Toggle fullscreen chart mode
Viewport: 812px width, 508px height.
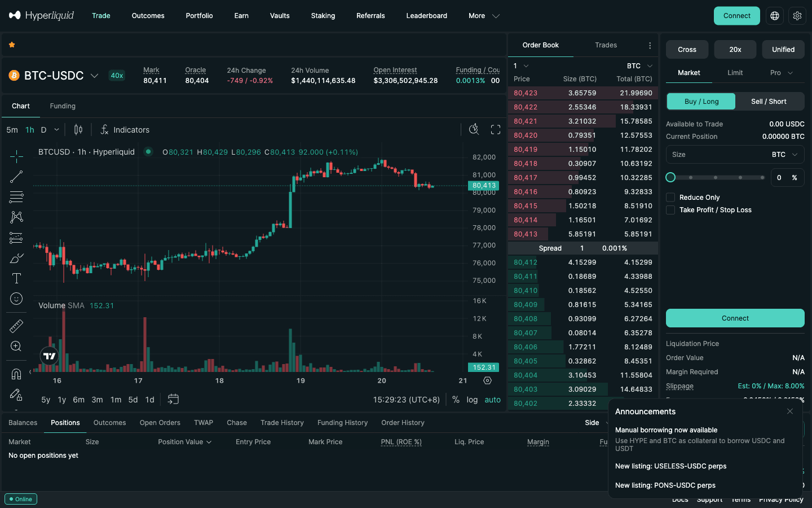click(496, 130)
